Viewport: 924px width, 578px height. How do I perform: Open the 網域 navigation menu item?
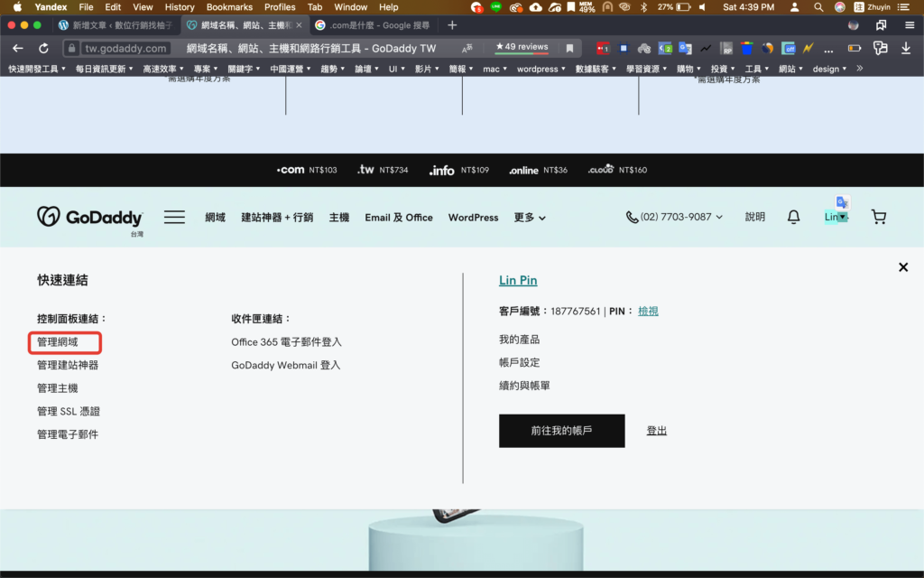pyautogui.click(x=215, y=218)
